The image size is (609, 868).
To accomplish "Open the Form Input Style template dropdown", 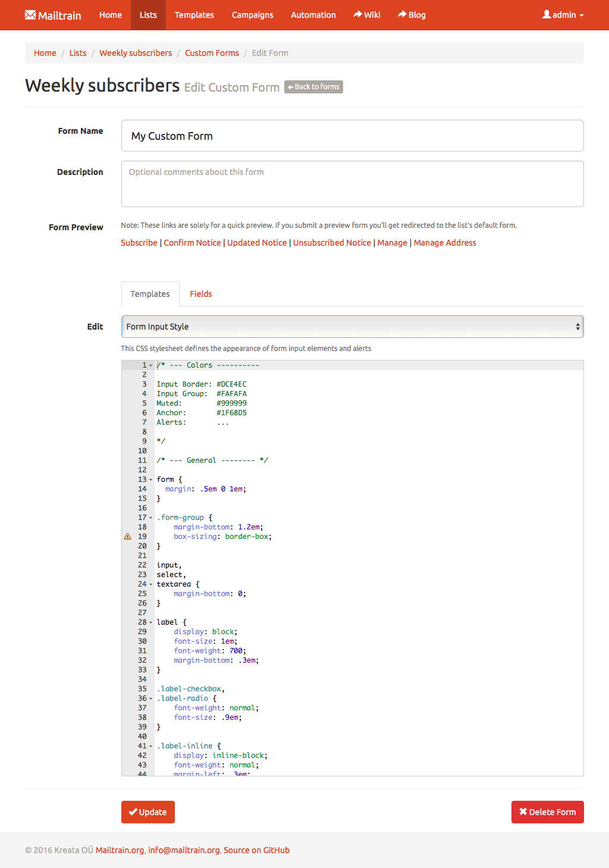I will (352, 327).
